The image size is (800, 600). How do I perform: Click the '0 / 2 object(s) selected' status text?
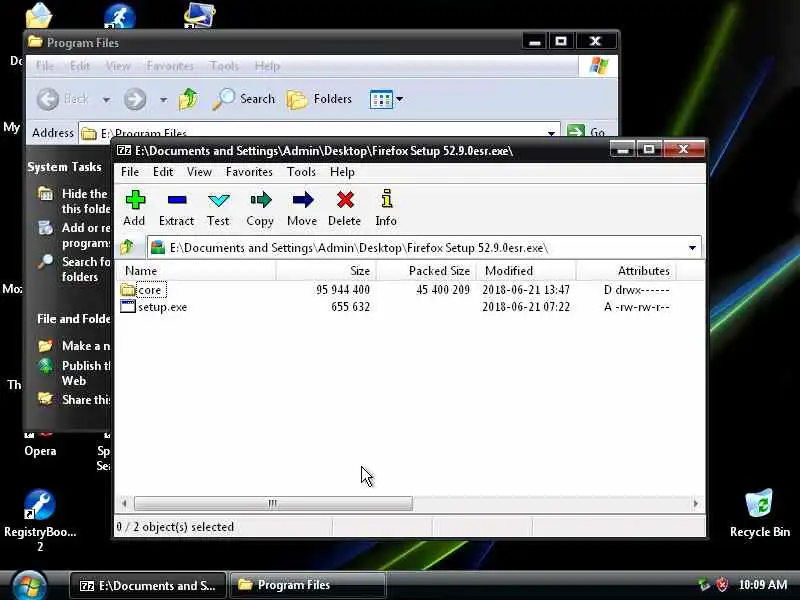(175, 527)
